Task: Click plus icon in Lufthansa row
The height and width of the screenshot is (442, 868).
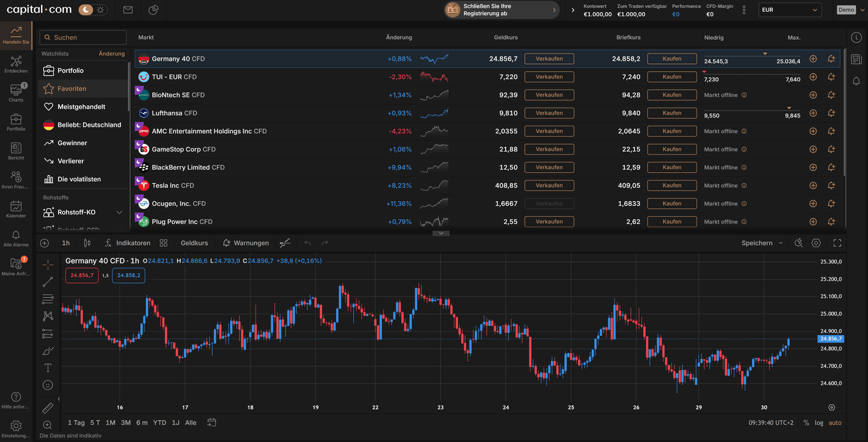Action: tap(813, 113)
